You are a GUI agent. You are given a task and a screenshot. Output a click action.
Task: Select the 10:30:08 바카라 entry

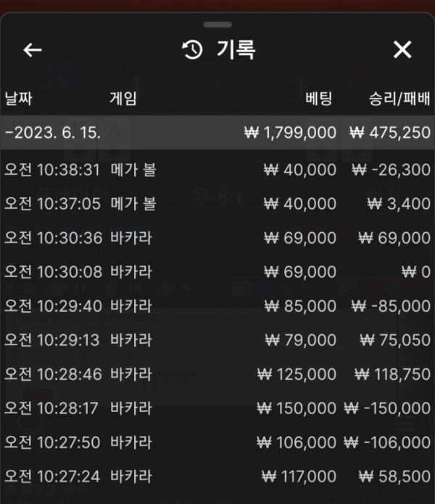217,272
